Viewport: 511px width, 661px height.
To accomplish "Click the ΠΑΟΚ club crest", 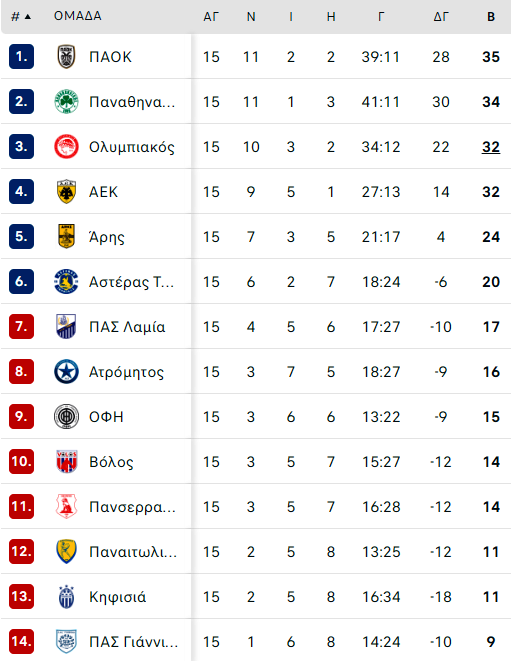I will point(66,56).
